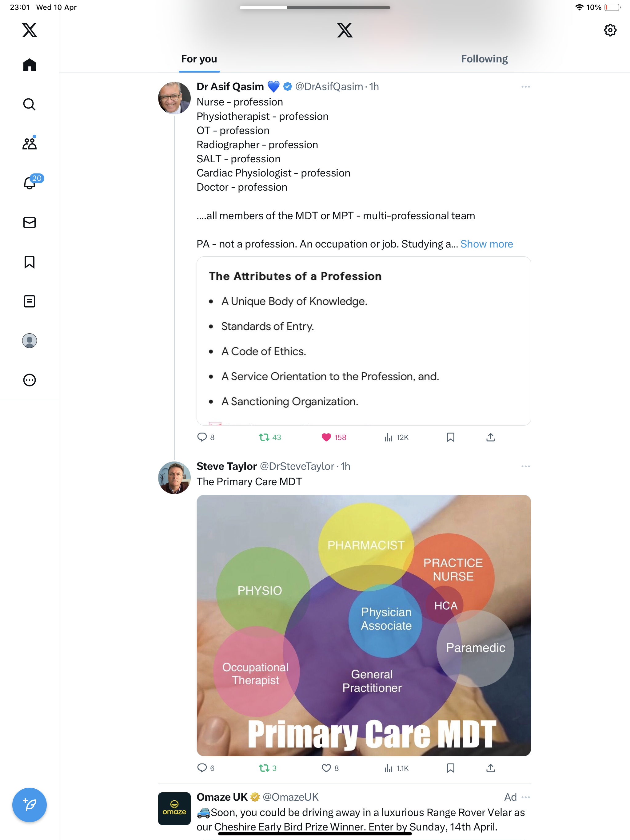Screen dimensions: 630x840
Task: Expand post text with Show more
Action: (x=486, y=244)
